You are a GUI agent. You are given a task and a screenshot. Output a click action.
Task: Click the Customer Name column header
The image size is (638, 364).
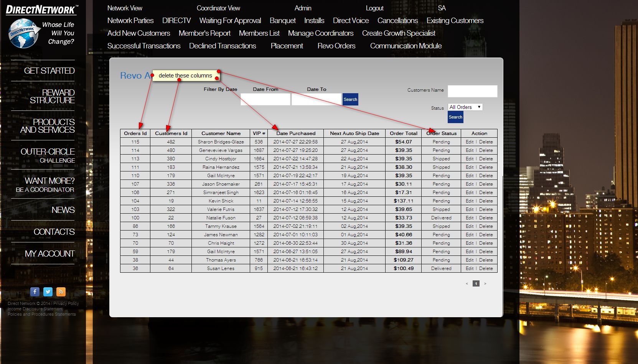tap(221, 133)
